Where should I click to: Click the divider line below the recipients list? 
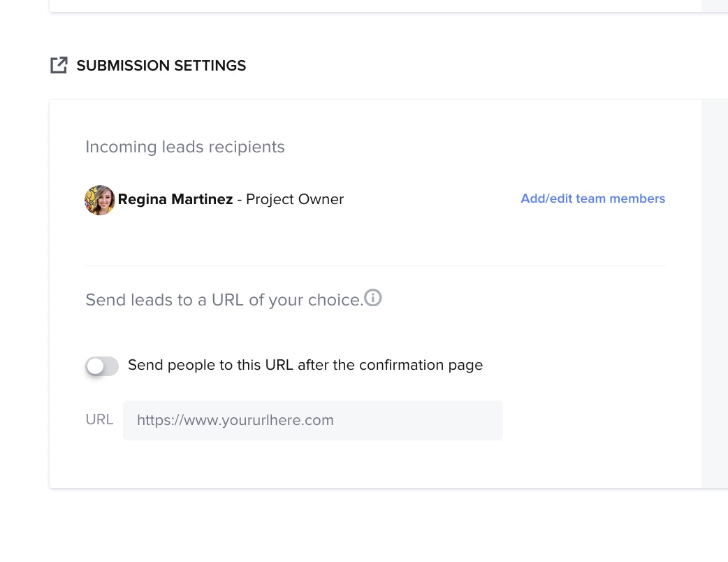click(375, 266)
